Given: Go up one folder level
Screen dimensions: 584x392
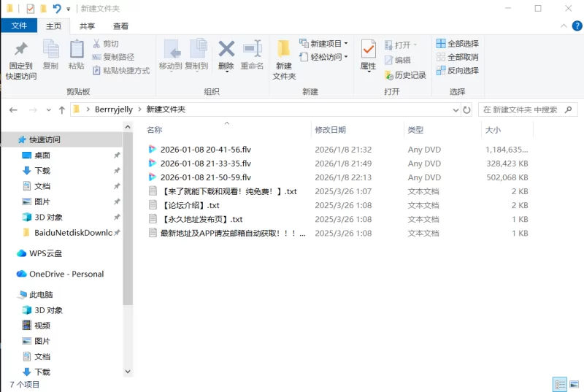Looking at the screenshot, I should [x=61, y=109].
